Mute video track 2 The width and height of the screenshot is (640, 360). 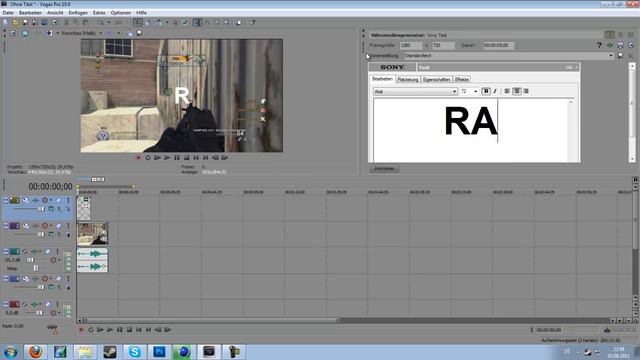59,226
